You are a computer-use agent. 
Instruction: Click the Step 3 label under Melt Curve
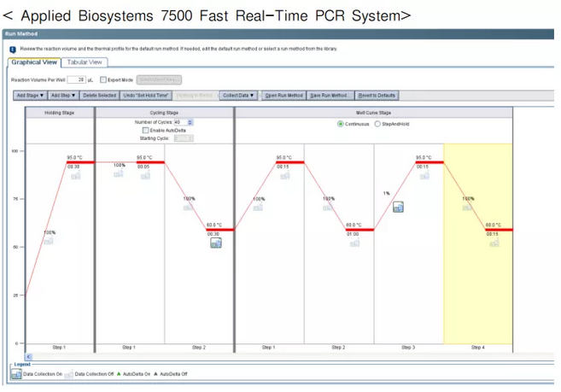(x=408, y=348)
